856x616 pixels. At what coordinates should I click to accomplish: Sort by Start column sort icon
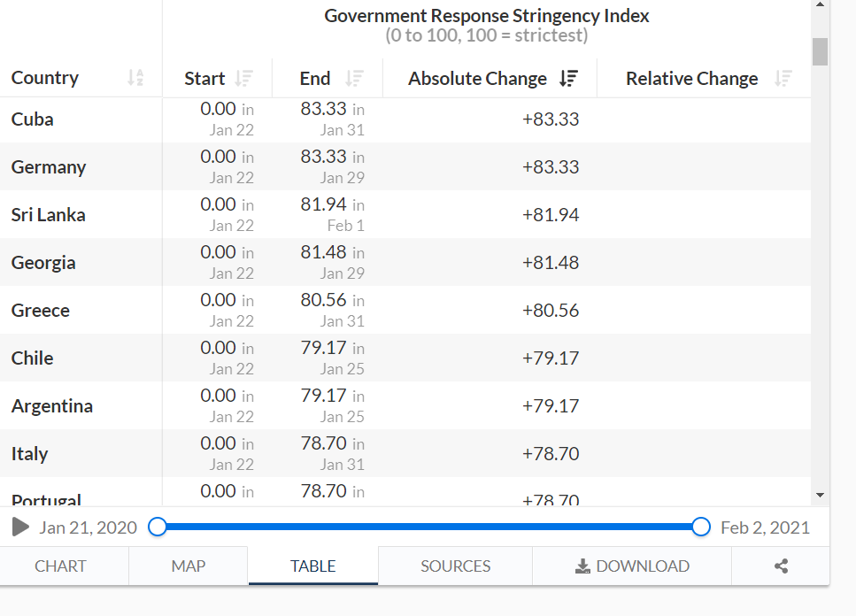(244, 79)
